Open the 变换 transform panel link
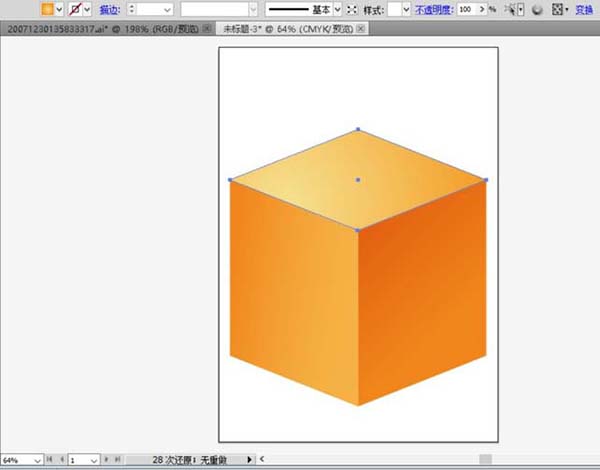The height and width of the screenshot is (470, 600). point(584,10)
